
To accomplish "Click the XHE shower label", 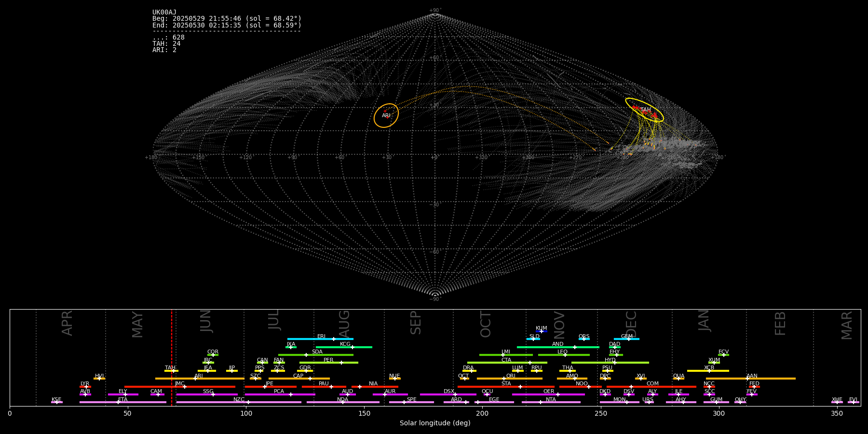I will coord(837,400).
